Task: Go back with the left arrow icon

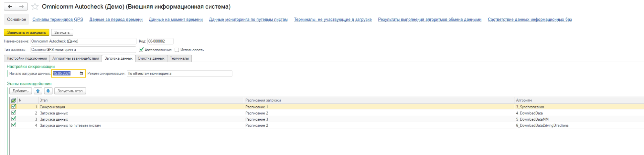Action: pyautogui.click(x=10, y=6)
